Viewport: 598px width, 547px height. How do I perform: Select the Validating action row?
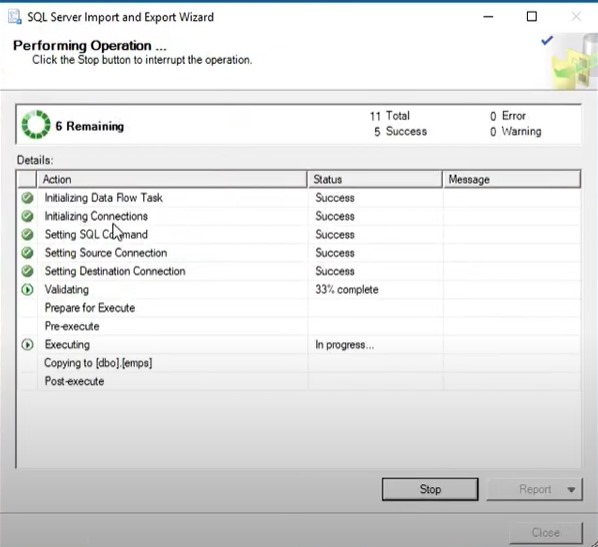point(299,290)
